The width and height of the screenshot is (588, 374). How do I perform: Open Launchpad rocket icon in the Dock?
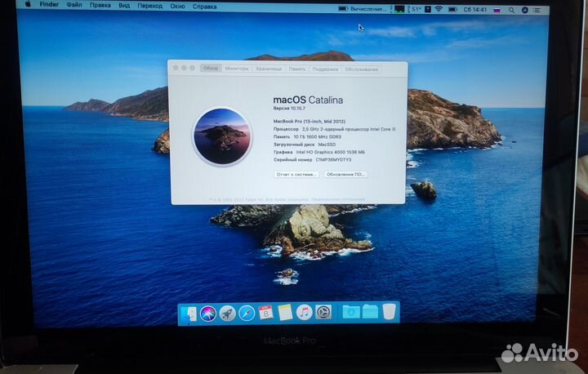click(227, 314)
